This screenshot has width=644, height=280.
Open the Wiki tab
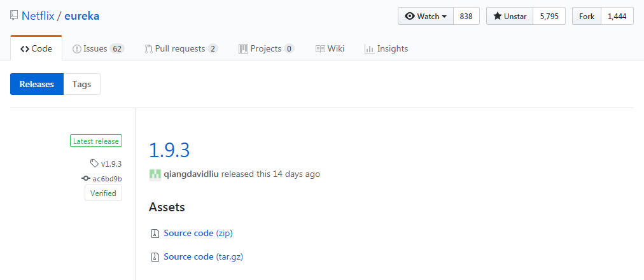pos(330,48)
